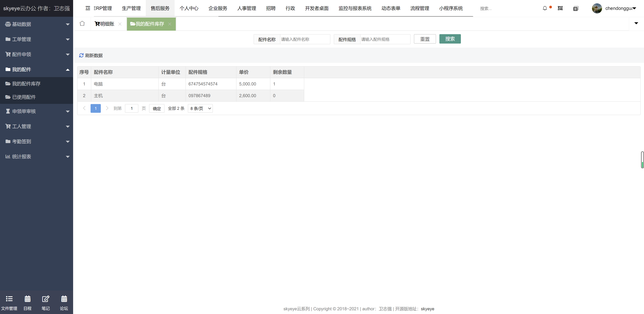Open the 论坛 forum icon
Screen dimensions: 644x314
tap(64, 302)
